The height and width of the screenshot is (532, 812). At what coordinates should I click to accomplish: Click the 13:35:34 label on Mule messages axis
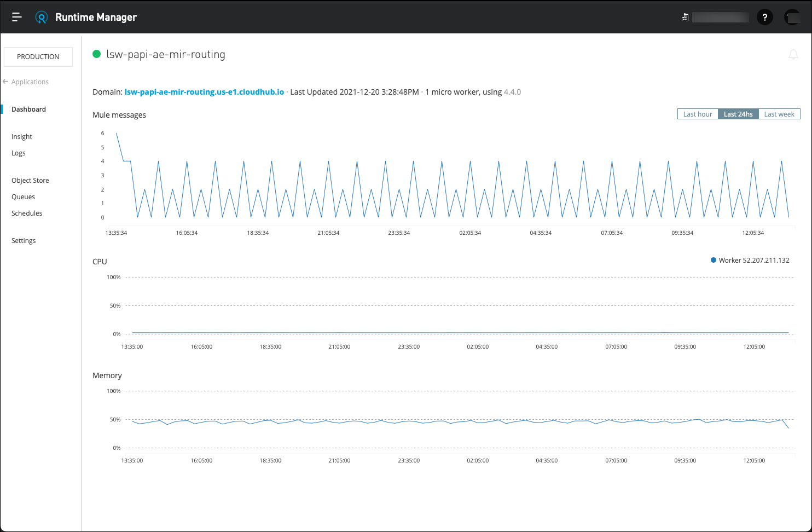(x=116, y=233)
